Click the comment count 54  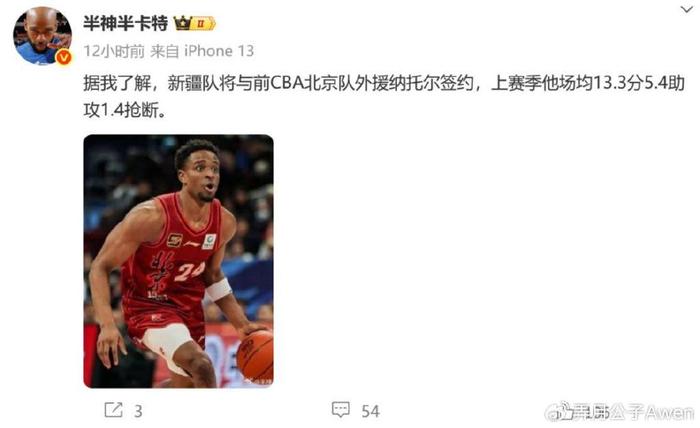click(371, 411)
